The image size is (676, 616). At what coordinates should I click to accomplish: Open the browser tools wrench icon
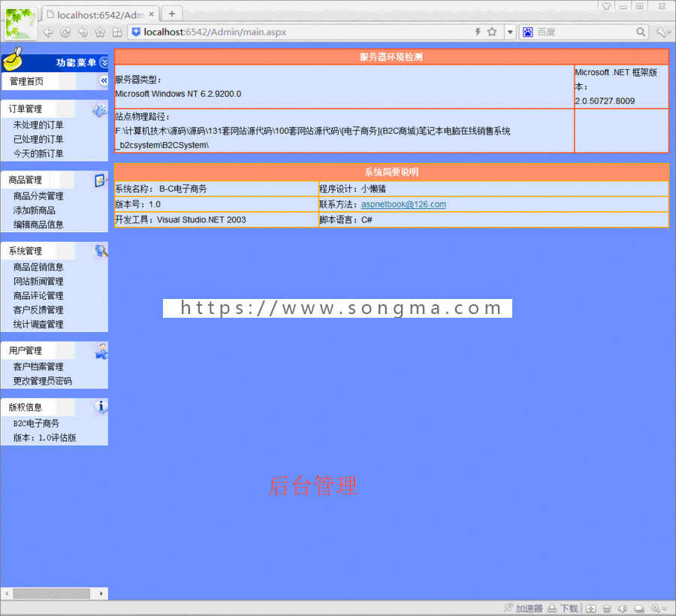[662, 32]
